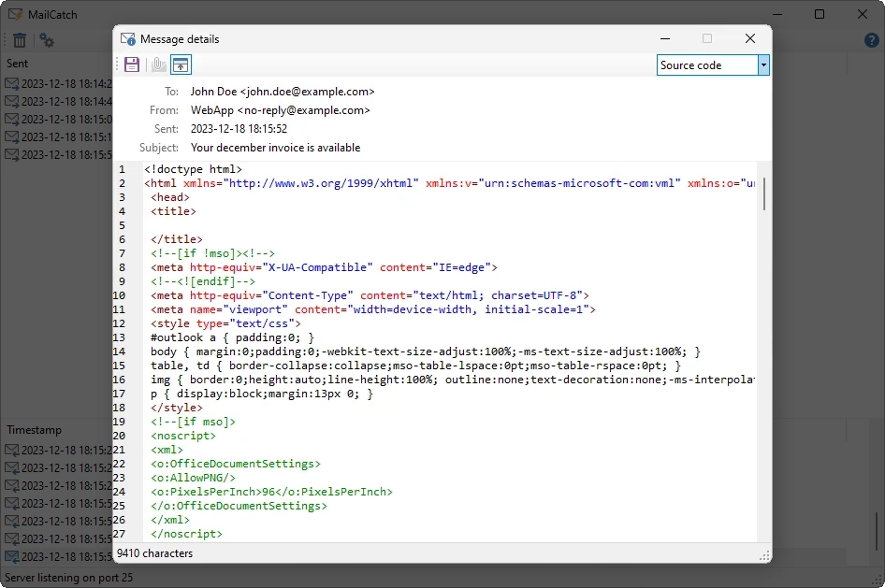Maximize the main MailCatch window
The width and height of the screenshot is (885, 588).
[820, 14]
